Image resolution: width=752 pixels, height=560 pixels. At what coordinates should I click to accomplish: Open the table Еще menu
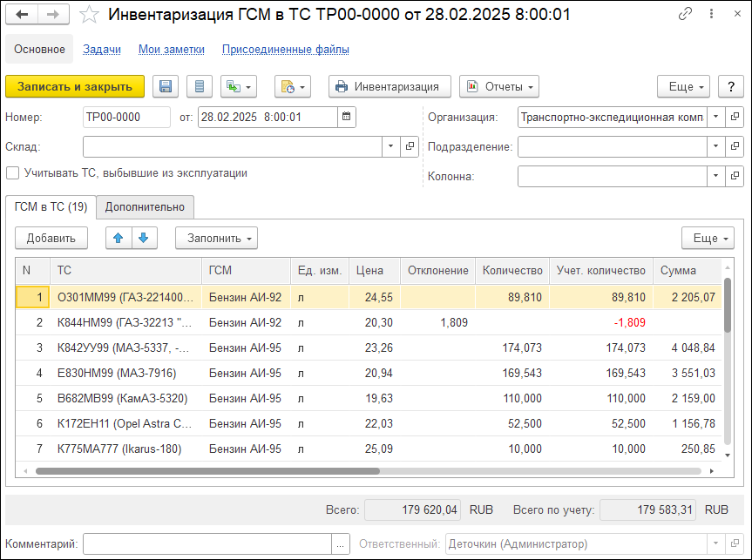(708, 238)
